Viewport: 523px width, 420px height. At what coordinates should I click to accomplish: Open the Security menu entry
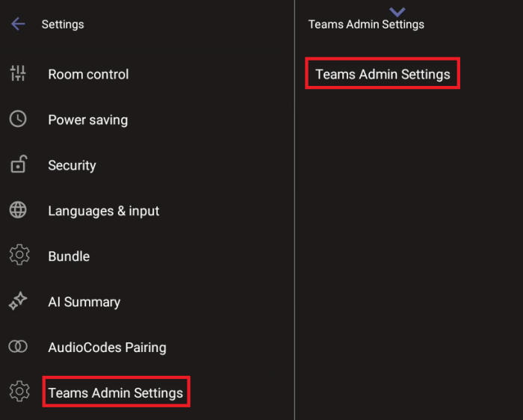tap(72, 165)
